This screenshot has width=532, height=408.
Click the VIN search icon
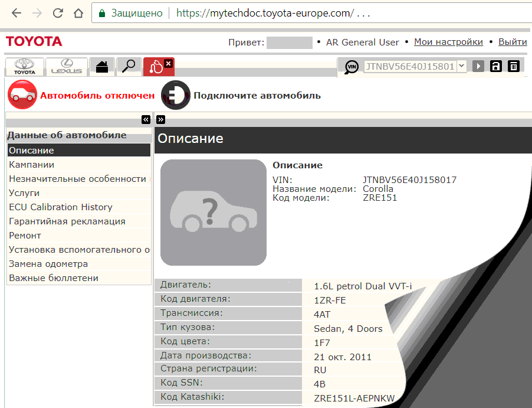tap(352, 67)
